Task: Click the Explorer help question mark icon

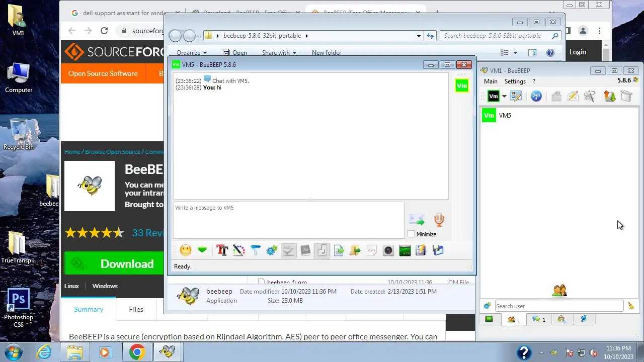Action: [550, 53]
